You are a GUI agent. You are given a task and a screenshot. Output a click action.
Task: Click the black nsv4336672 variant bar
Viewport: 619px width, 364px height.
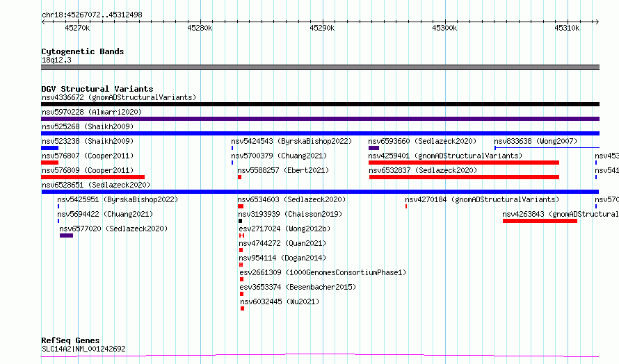(320, 104)
